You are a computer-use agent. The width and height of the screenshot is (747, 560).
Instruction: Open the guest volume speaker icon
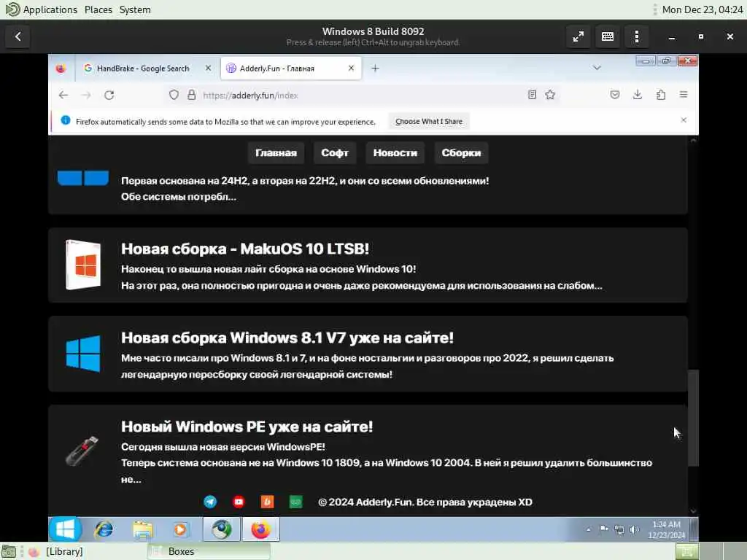634,529
